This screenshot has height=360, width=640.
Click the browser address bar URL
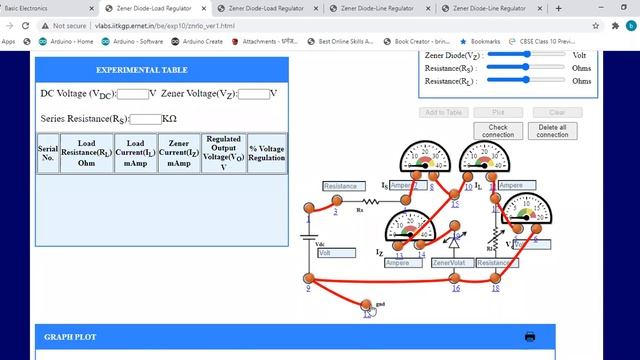(164, 26)
